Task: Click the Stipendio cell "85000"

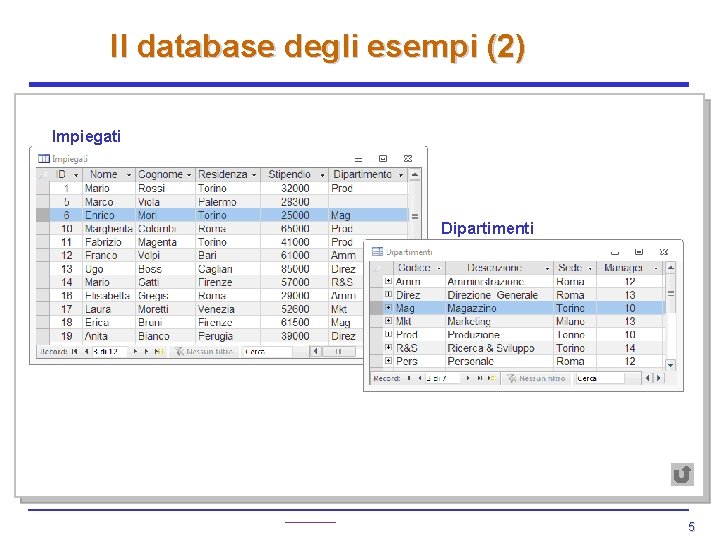Action: (x=295, y=269)
